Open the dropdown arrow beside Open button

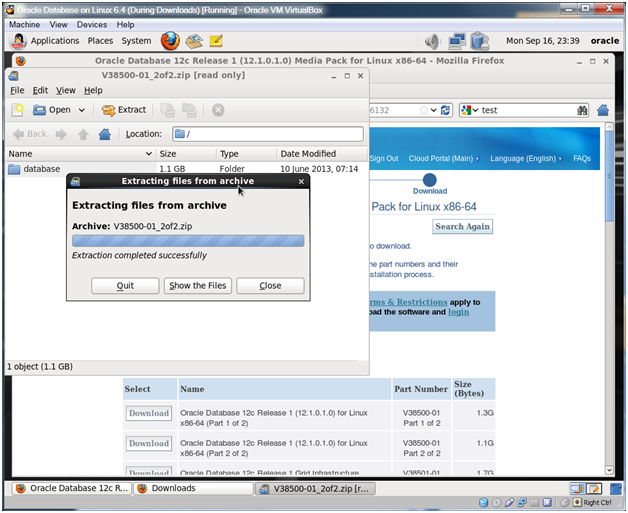[x=80, y=110]
